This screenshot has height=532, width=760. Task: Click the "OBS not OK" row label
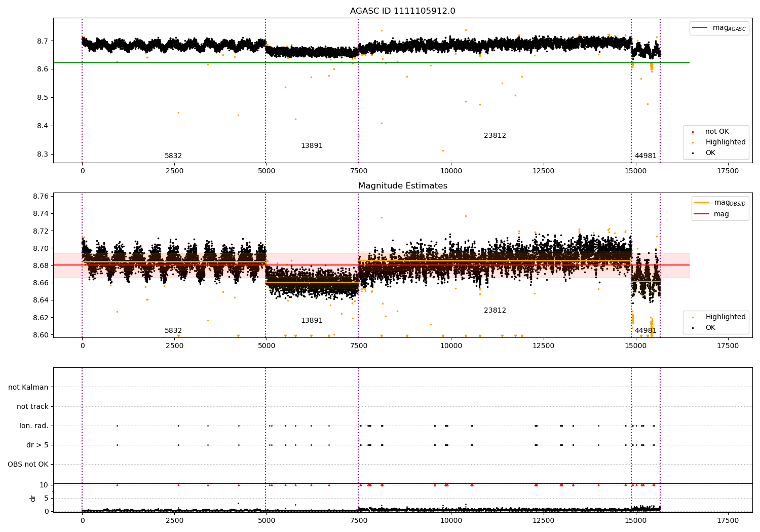28,464
